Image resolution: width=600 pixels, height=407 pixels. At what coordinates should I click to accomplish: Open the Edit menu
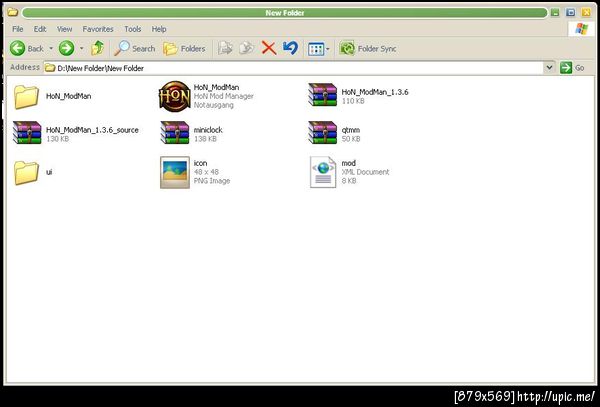tap(40, 29)
